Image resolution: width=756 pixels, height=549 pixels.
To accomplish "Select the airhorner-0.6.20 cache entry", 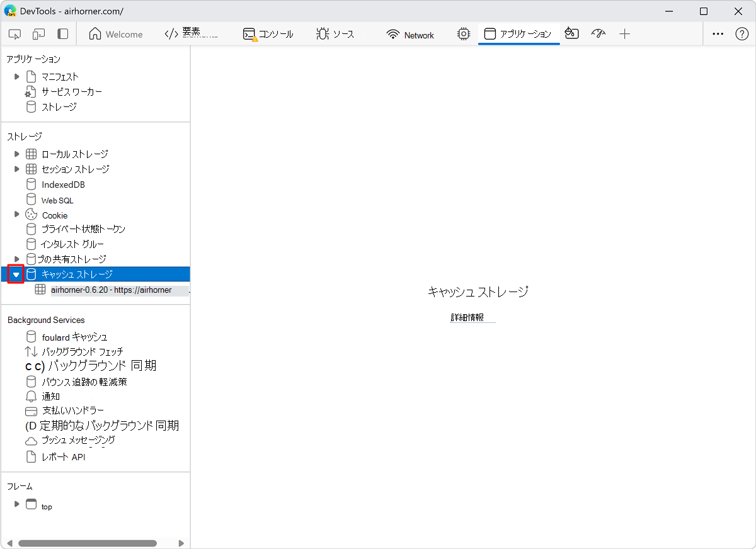I will (x=111, y=290).
